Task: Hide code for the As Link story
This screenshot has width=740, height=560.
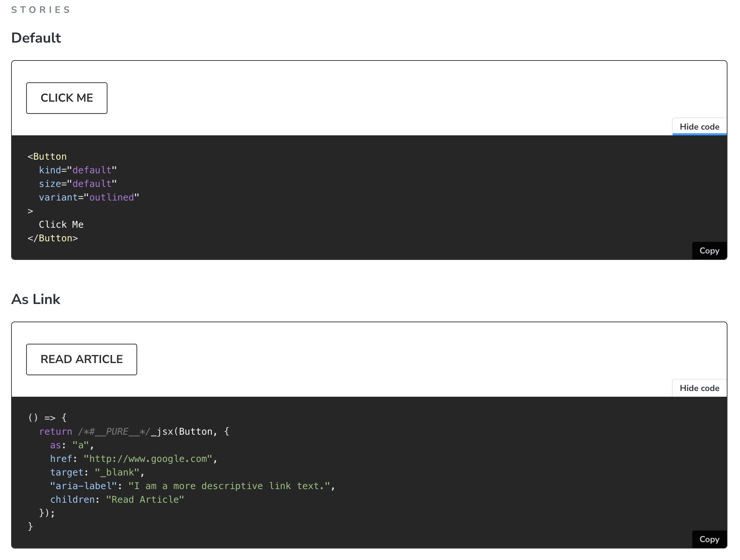Action: click(x=699, y=388)
